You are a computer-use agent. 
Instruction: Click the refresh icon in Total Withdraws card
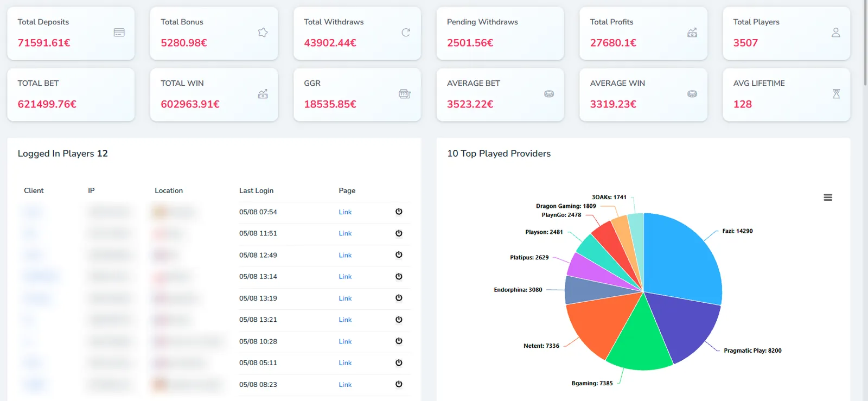click(406, 33)
